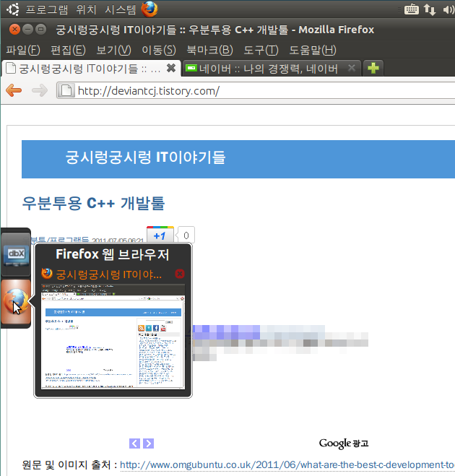Open the blog title 궁시렁궁시렁 IT이야기들 header link

(145, 157)
